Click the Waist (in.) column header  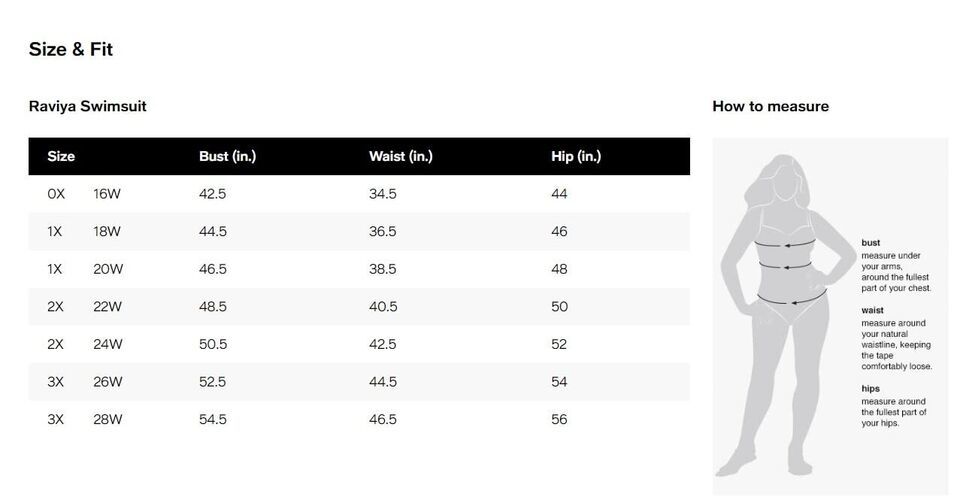pyautogui.click(x=400, y=156)
